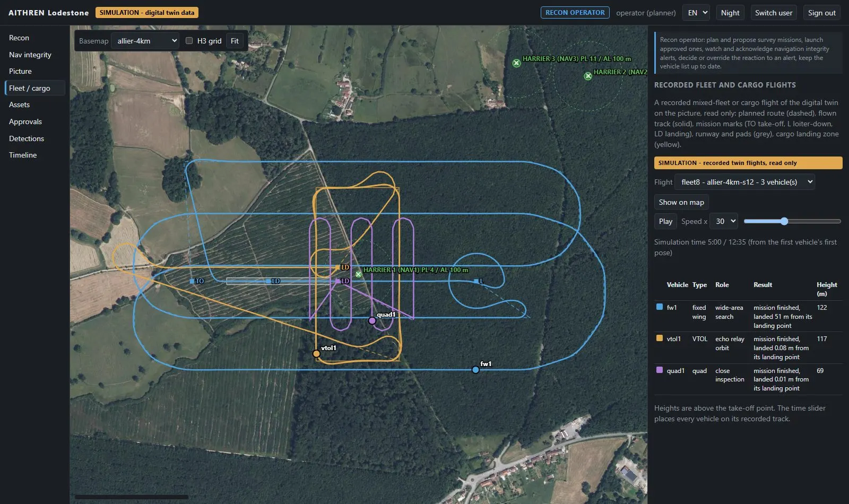This screenshot has width=849, height=504.
Task: Click the HARRIER 2 jammer marker icon
Action: click(x=588, y=76)
